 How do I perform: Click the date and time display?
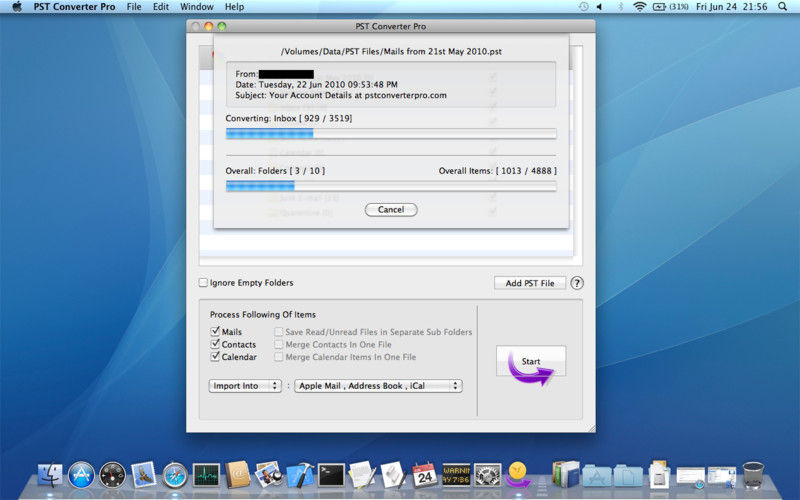pos(732,7)
